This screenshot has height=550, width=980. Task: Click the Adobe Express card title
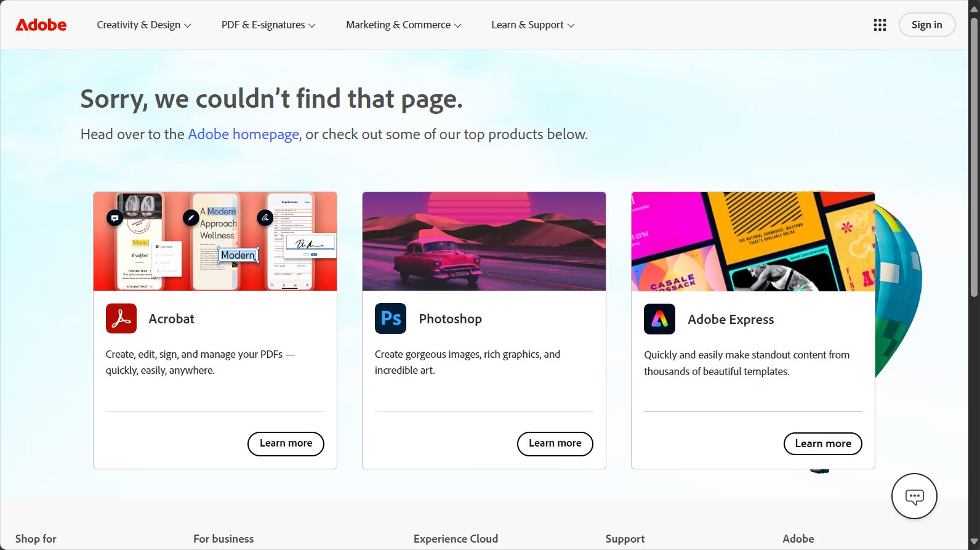731,320
